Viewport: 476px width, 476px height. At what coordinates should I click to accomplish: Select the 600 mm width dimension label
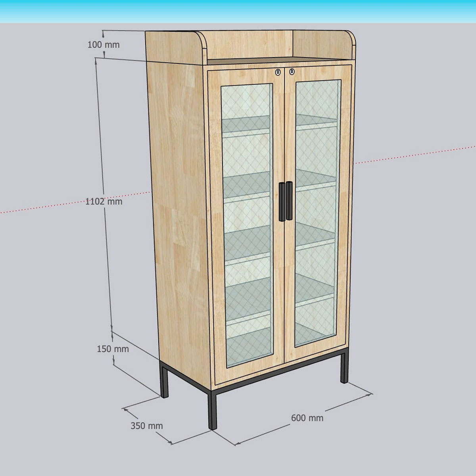pyautogui.click(x=307, y=418)
